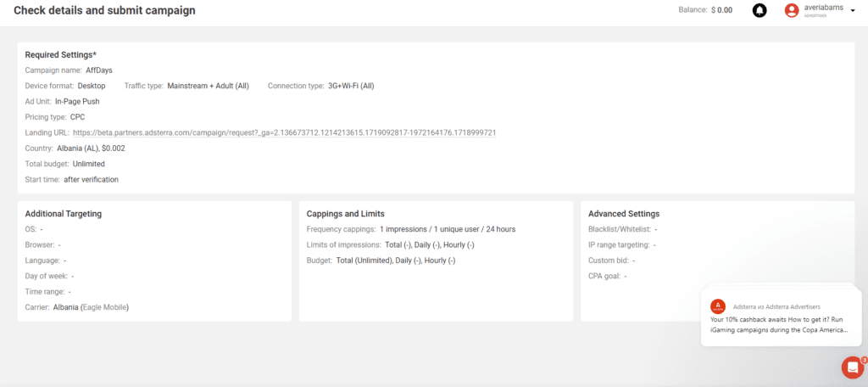Select campaign name value AffDays
Viewport: 868px width, 387px height.
coord(99,70)
